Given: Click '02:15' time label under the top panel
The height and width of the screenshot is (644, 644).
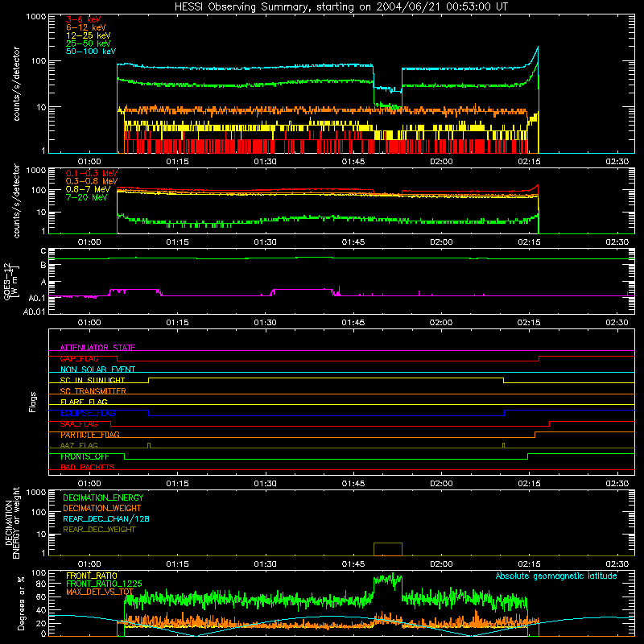Looking at the screenshot, I should tap(529, 162).
